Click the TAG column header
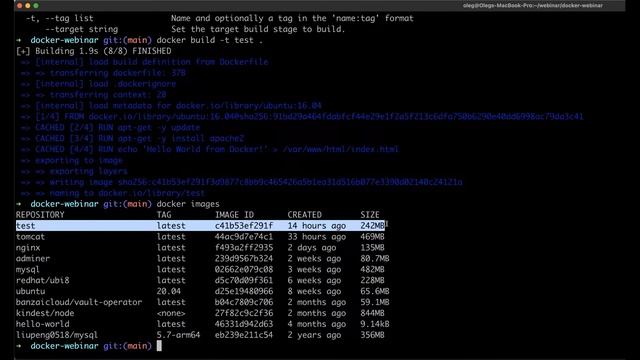 [164, 215]
